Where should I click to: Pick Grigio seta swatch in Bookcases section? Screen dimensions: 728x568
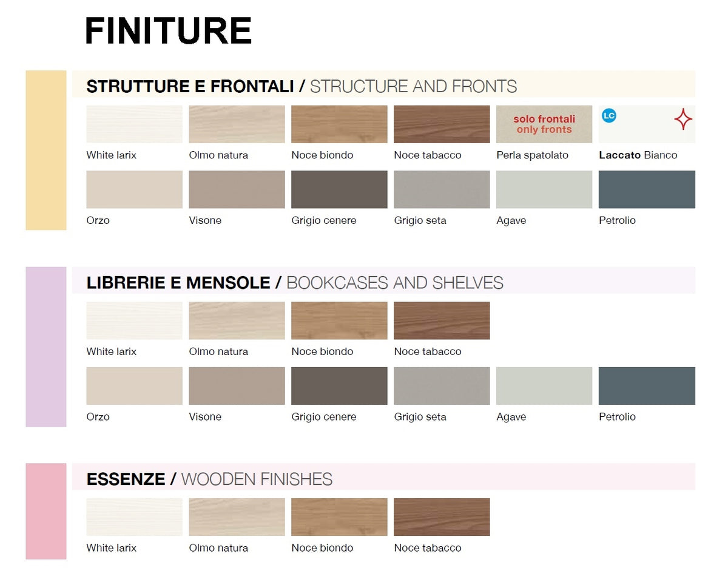pos(442,386)
